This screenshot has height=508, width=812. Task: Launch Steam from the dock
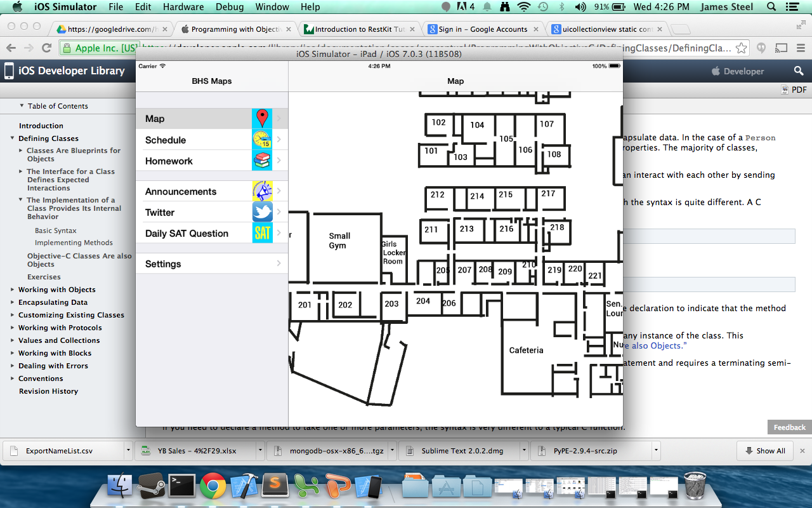(151, 486)
